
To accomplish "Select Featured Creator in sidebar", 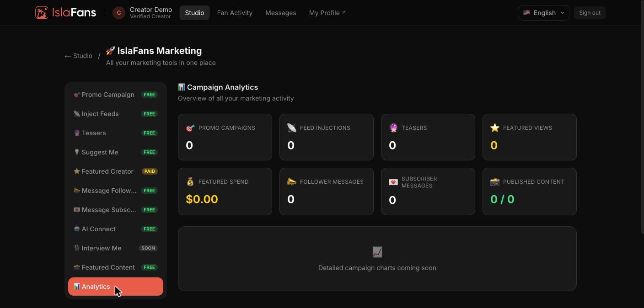I will (116, 171).
